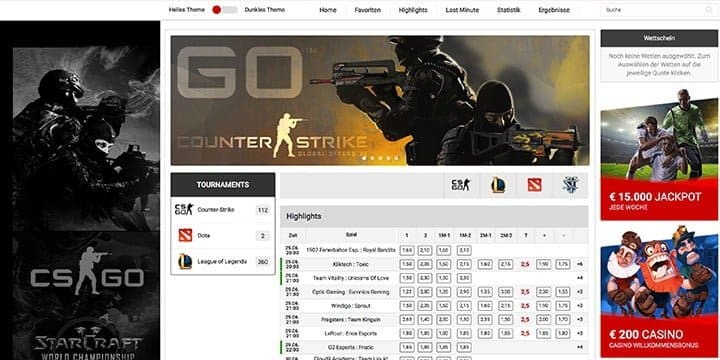The width and height of the screenshot is (720, 360).
Task: Pick 2M-1 odds for Leftout : Ence Esports
Action: pyautogui.click(x=486, y=333)
